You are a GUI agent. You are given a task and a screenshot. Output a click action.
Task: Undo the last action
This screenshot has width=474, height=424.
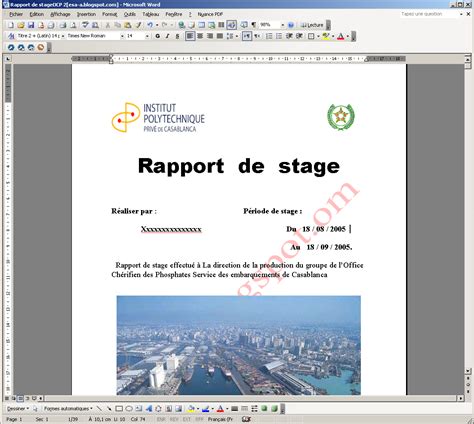[150, 25]
